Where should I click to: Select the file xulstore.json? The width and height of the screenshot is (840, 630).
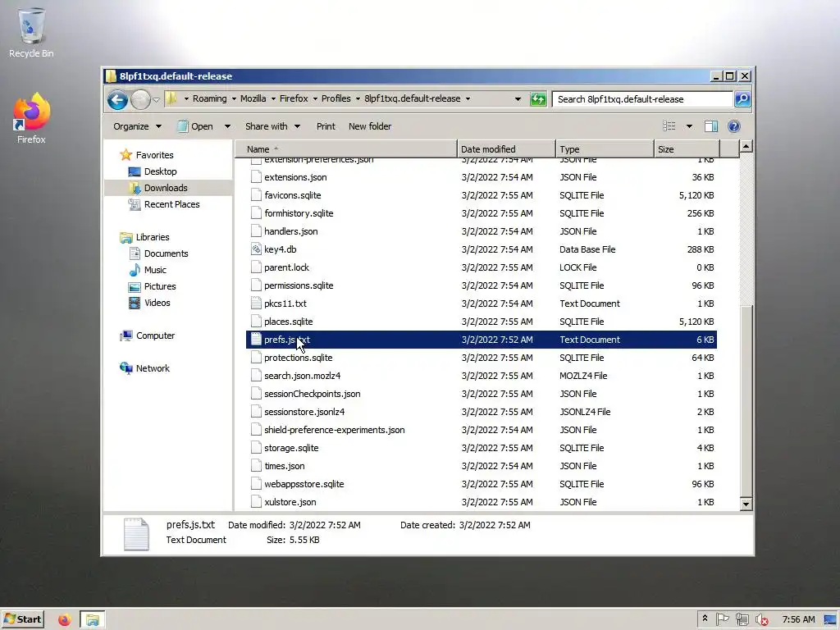pos(290,502)
